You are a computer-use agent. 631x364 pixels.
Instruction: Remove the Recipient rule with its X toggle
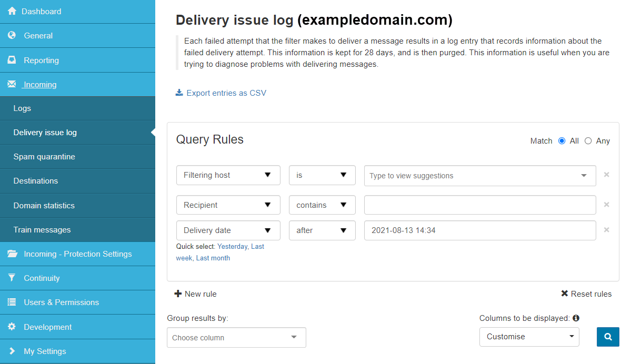(606, 205)
